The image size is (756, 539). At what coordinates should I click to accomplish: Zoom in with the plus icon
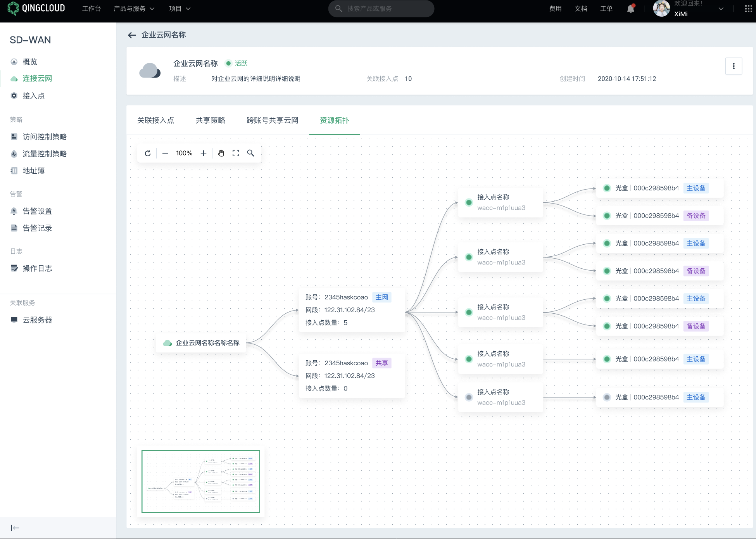tap(204, 153)
